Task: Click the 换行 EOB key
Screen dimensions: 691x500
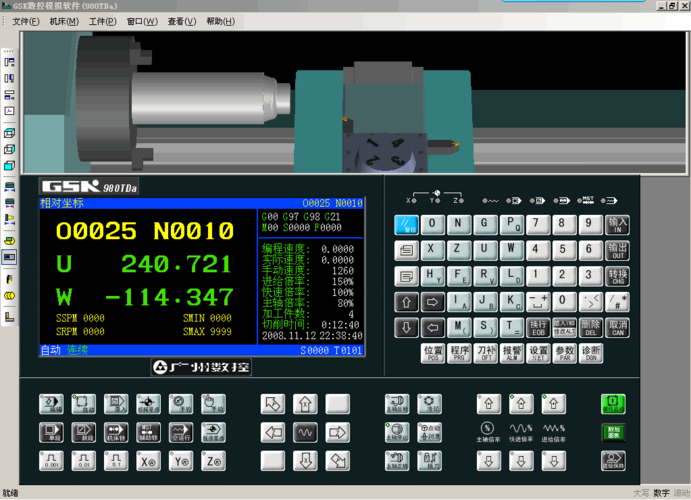Action: click(538, 328)
